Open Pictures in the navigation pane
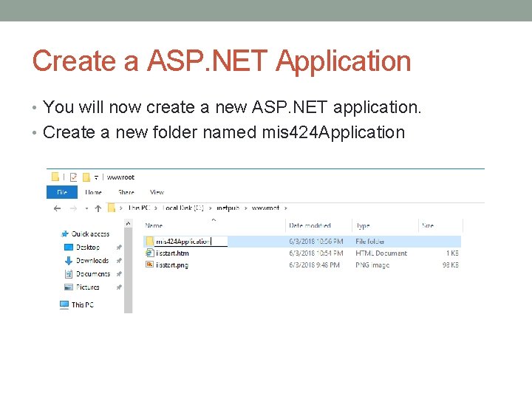Screen dimensions: 532x399 [87, 287]
